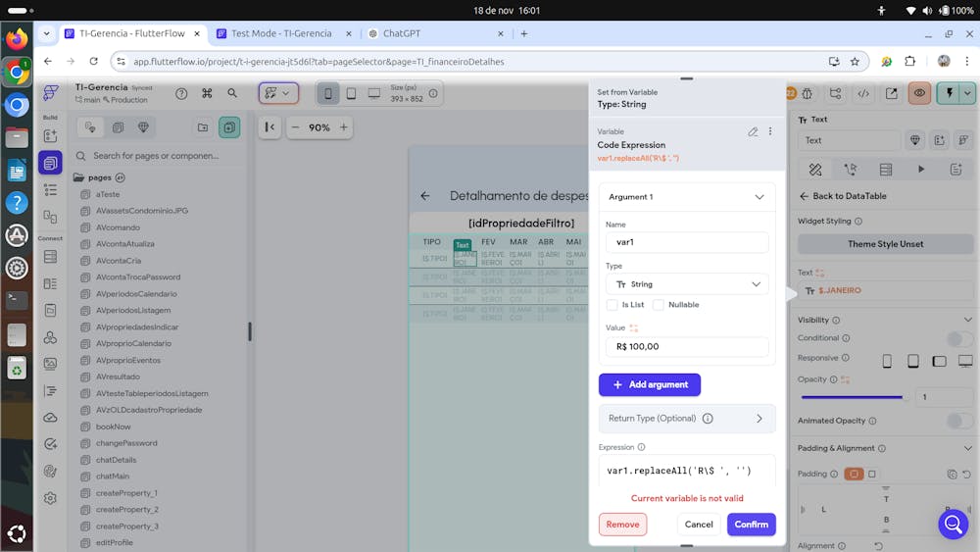Click the preview eye icon in toolbar

pyautogui.click(x=919, y=93)
